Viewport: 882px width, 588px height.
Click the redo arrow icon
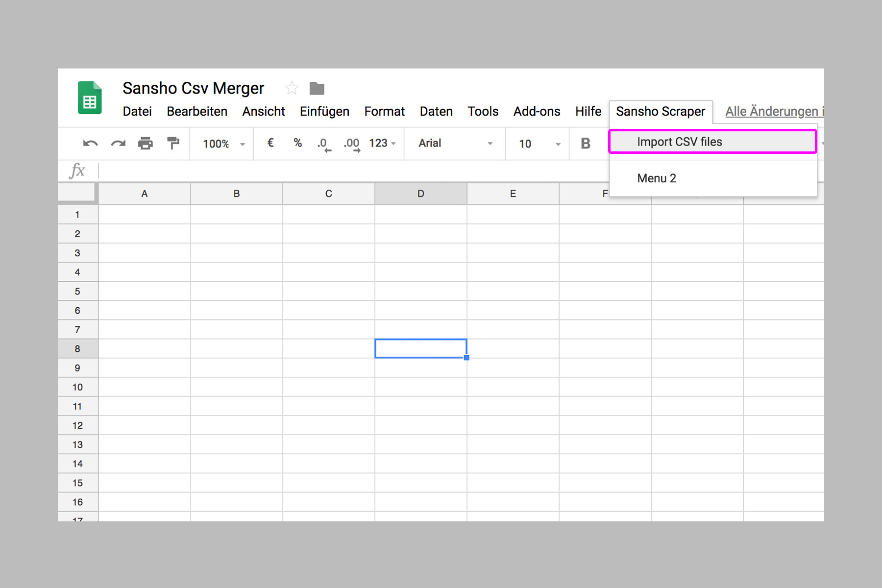118,144
